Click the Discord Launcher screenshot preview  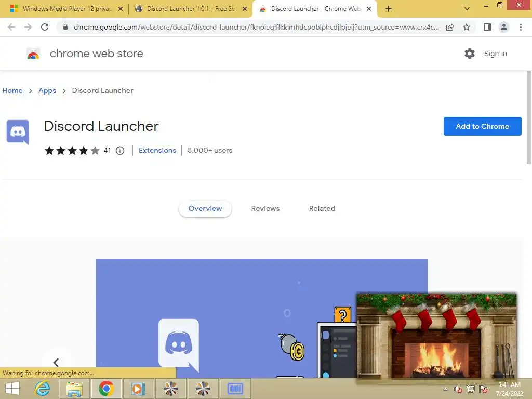tap(262, 318)
